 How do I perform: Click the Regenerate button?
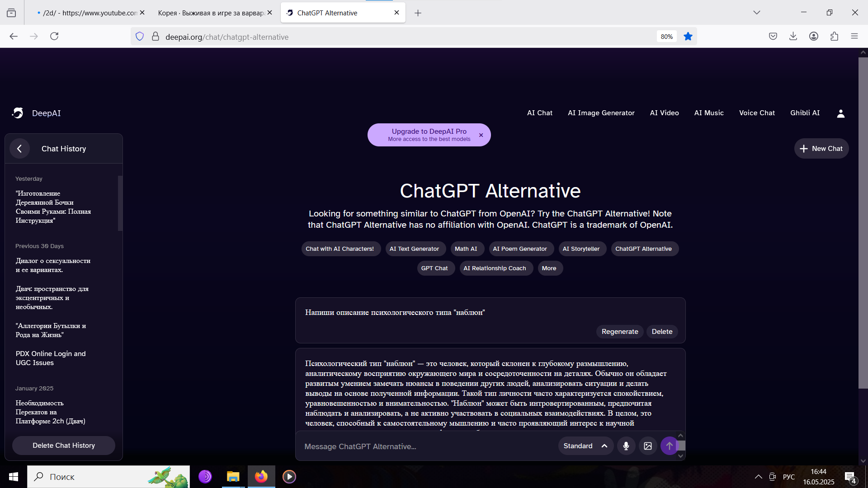(x=619, y=332)
